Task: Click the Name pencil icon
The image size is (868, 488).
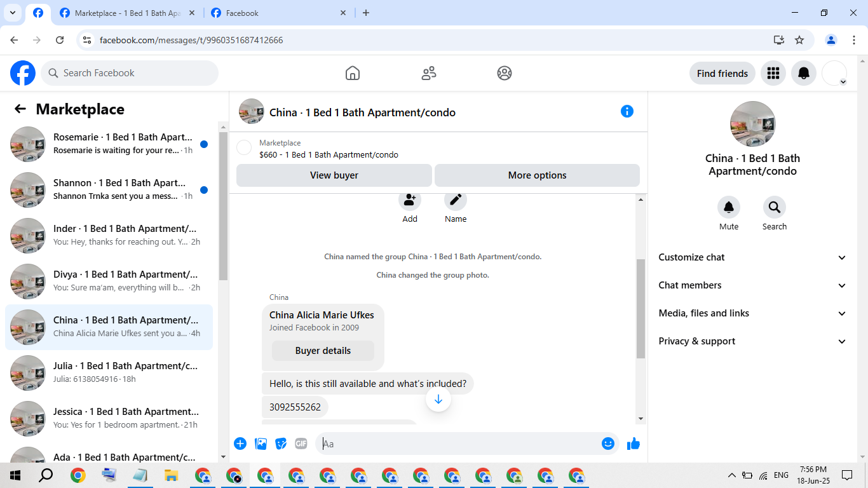Action: click(x=456, y=200)
